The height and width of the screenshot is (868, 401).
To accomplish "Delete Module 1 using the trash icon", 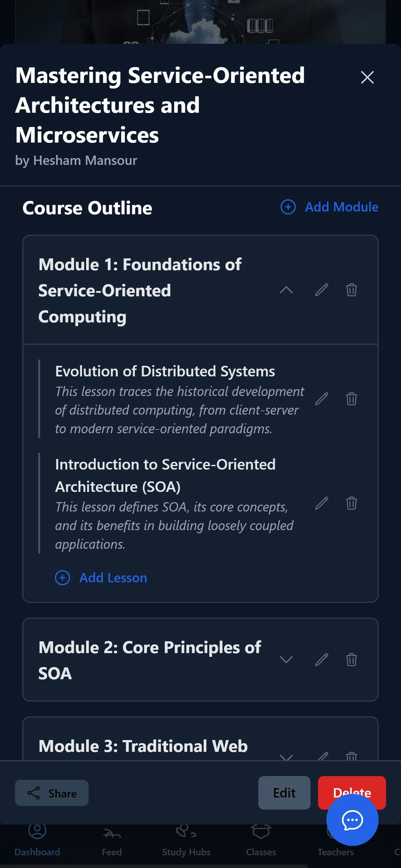I will [352, 290].
